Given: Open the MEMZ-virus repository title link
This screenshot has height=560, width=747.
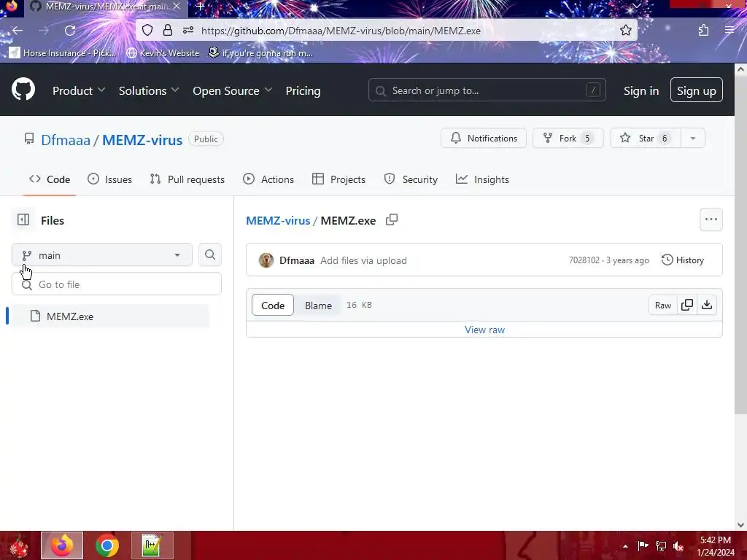Looking at the screenshot, I should click(142, 140).
